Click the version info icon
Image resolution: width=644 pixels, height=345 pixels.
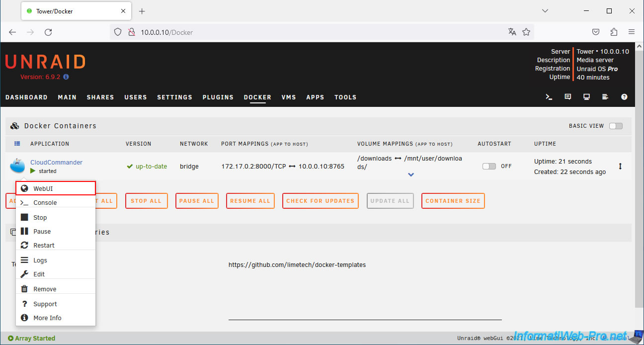66,77
